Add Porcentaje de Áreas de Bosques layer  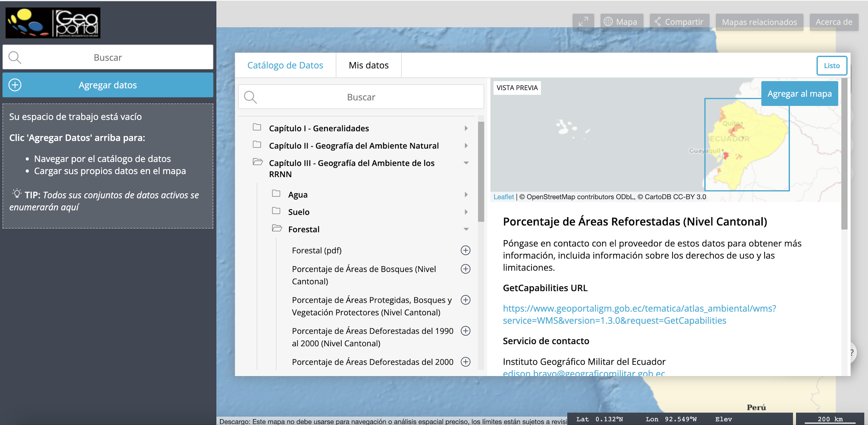465,269
